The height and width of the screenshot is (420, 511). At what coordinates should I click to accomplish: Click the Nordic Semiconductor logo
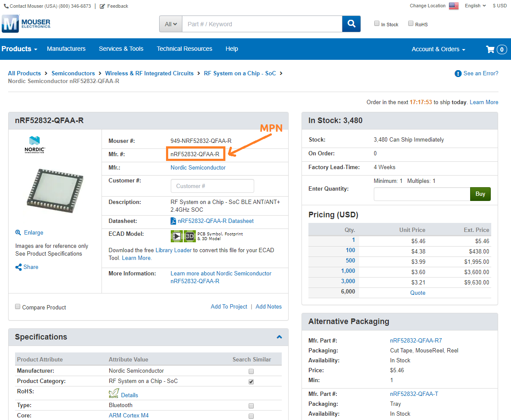click(x=34, y=145)
